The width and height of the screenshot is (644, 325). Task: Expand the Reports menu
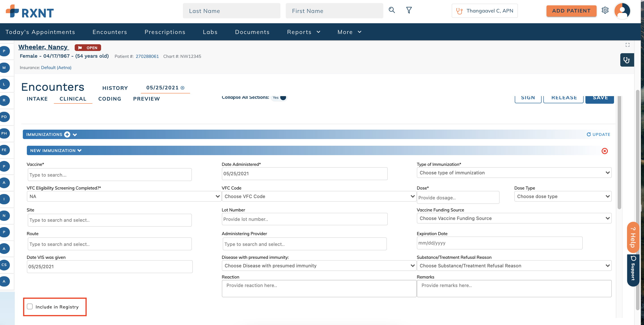click(303, 32)
